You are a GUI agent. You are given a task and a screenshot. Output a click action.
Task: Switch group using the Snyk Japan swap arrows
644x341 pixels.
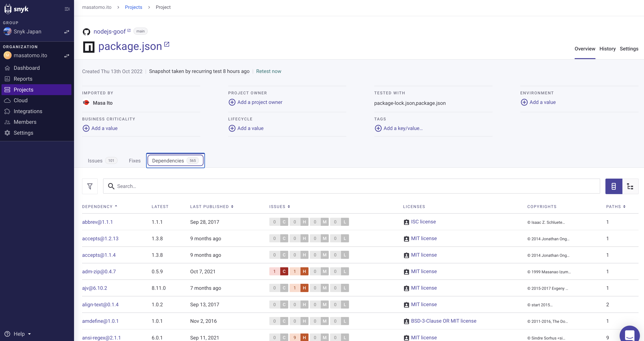[67, 32]
